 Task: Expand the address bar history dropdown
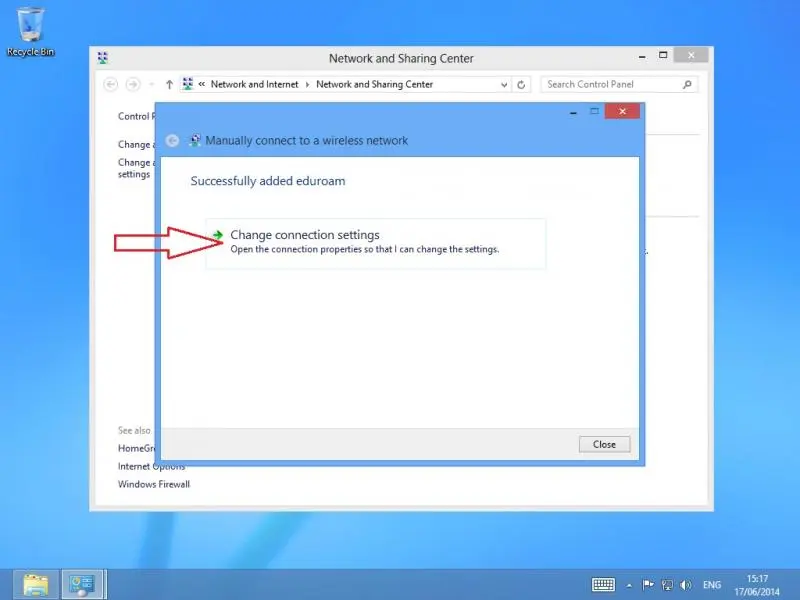tap(503, 85)
